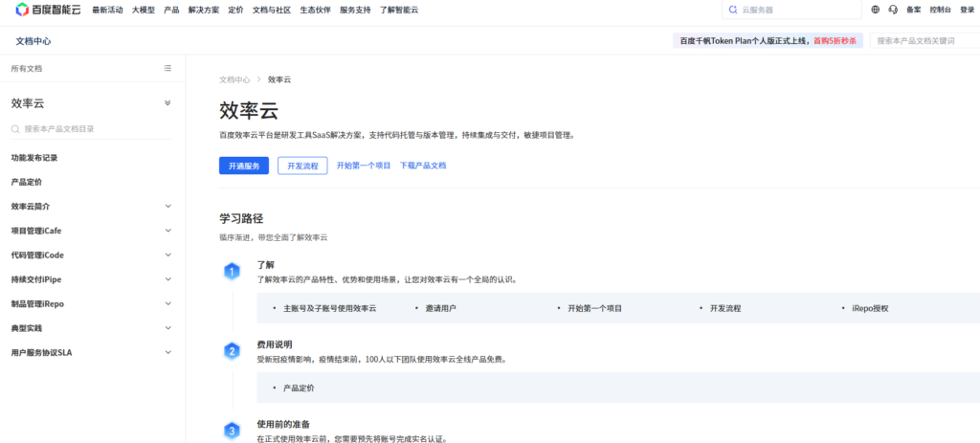
Task: Click the 使用前的准备 step heading
Action: 283,424
